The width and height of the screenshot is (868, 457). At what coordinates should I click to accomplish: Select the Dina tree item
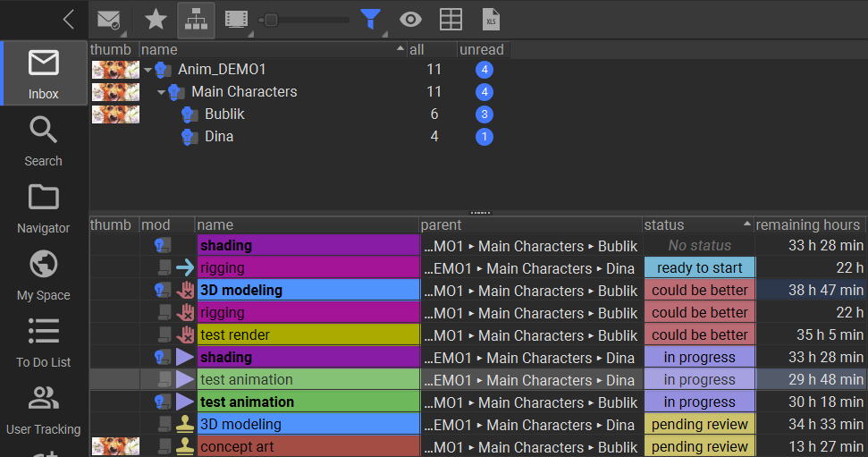[x=219, y=136]
